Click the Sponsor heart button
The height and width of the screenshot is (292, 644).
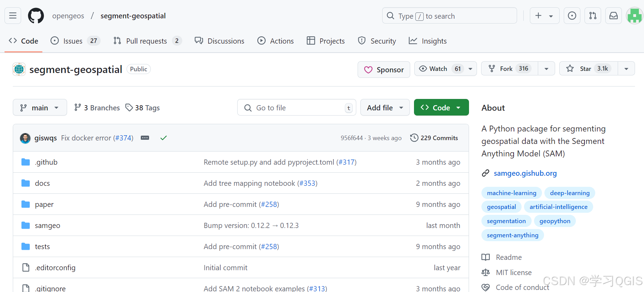(x=384, y=70)
